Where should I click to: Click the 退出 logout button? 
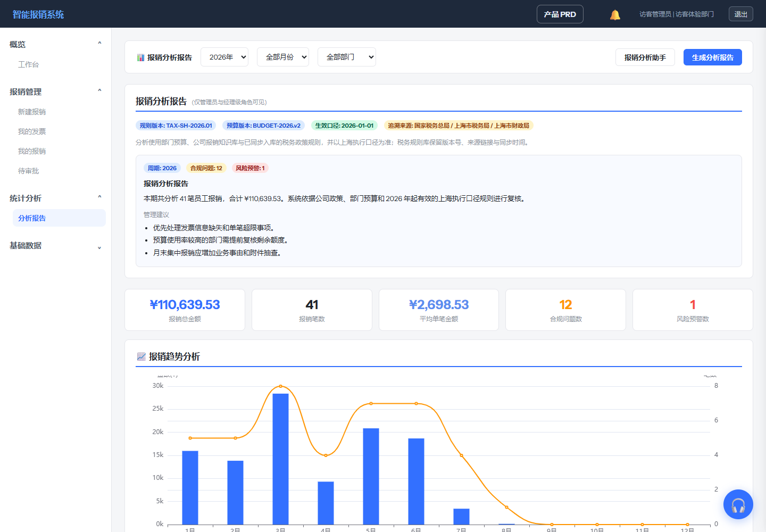741,14
